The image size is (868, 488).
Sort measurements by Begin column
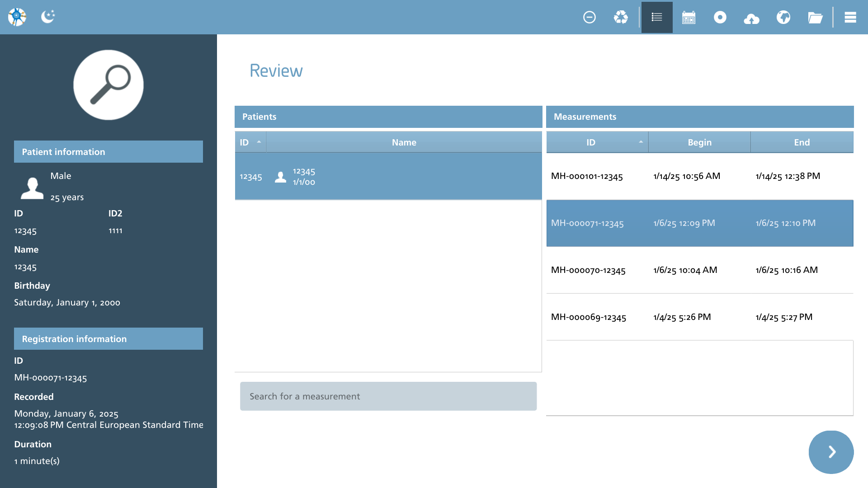pyautogui.click(x=699, y=142)
